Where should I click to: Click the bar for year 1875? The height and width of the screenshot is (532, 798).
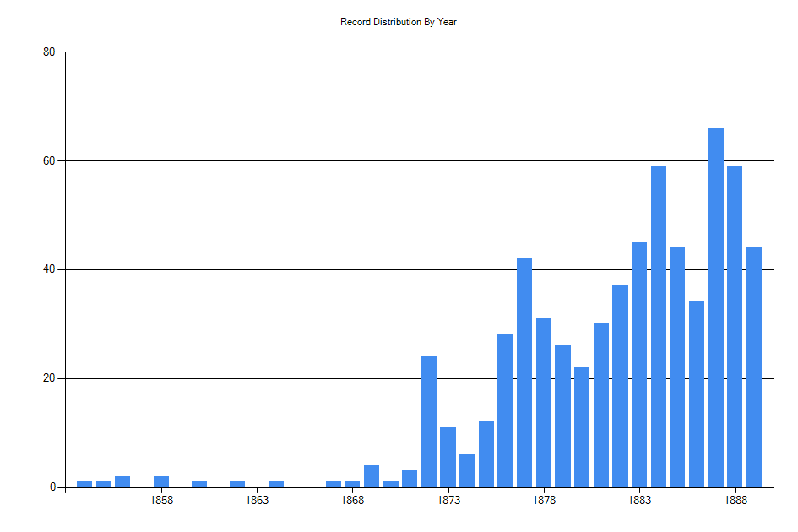point(486,454)
